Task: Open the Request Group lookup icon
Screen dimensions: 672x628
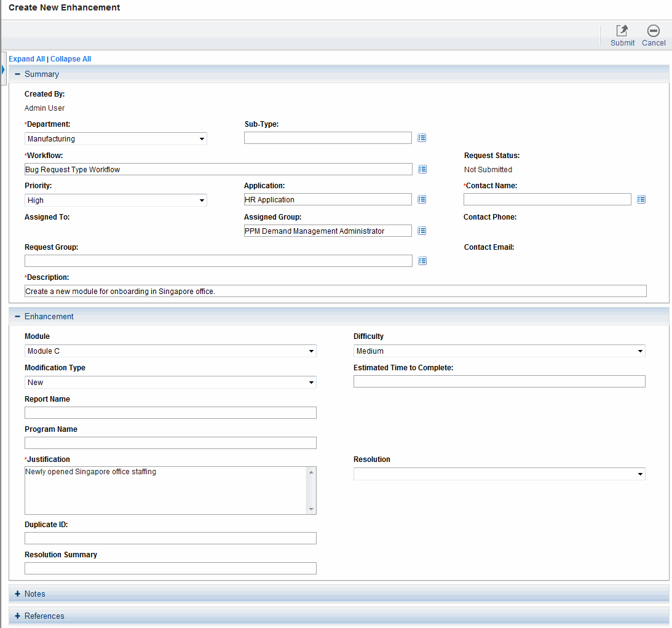Action: point(422,261)
